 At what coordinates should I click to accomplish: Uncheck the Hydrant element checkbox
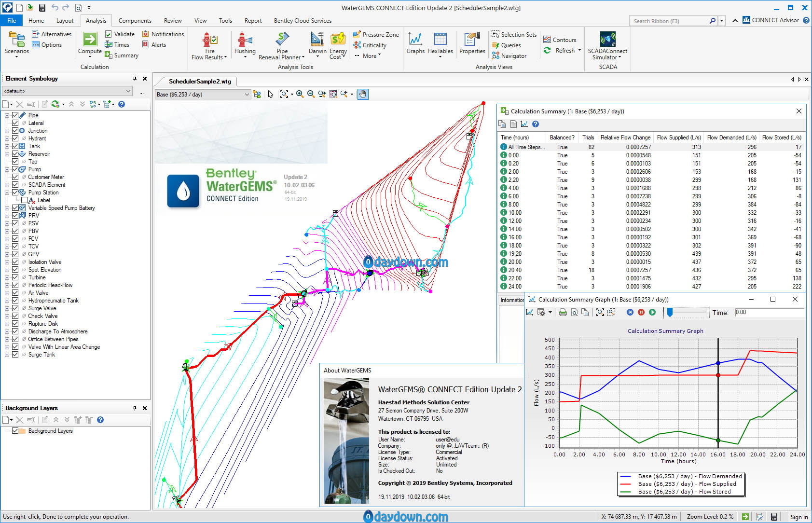coord(15,138)
